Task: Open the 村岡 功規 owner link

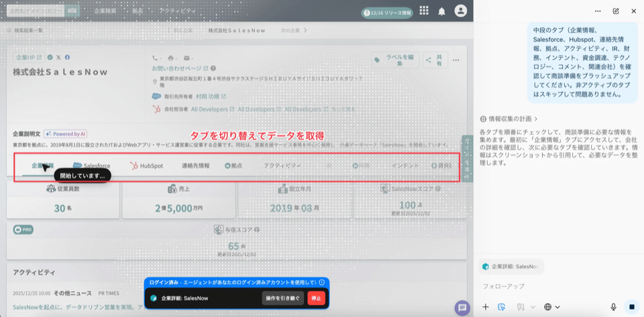Action: coord(211,97)
